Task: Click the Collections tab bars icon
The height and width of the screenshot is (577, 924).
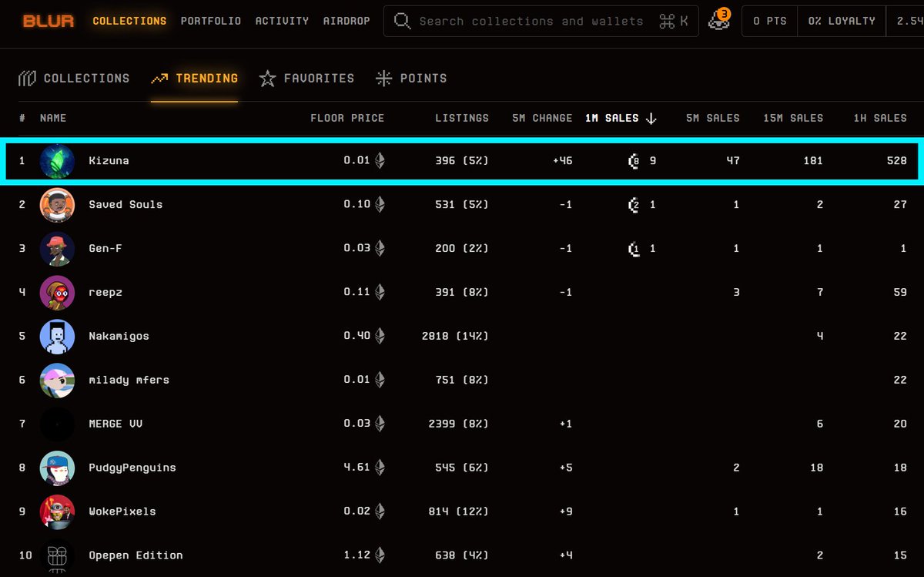Action: click(x=27, y=78)
